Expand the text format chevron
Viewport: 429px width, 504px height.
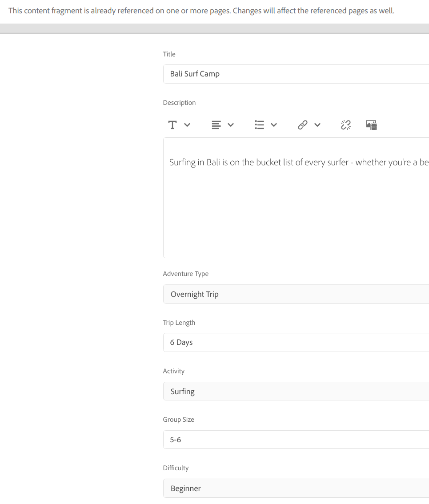pos(187,125)
